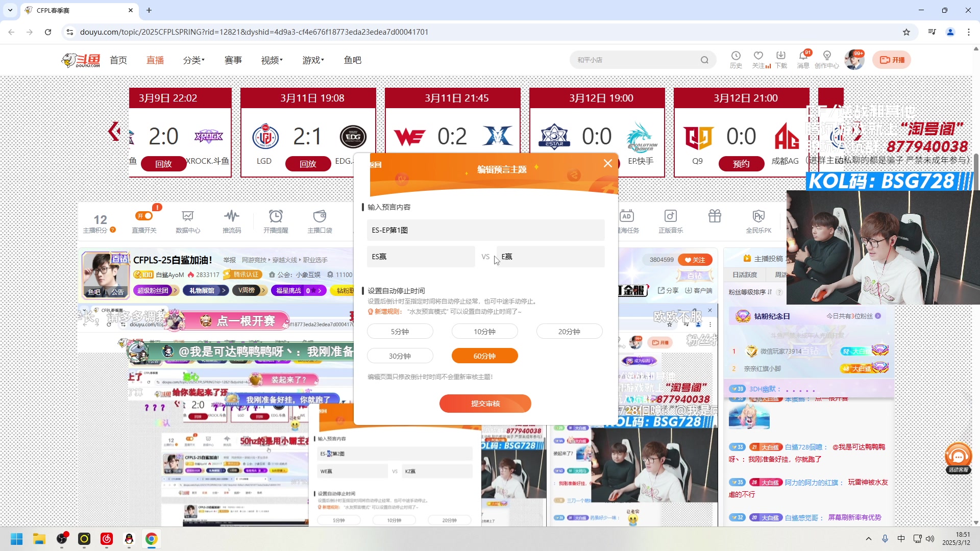This screenshot has height=551, width=980.
Task: Toggle the 中 input method indicator
Action: pos(901,539)
